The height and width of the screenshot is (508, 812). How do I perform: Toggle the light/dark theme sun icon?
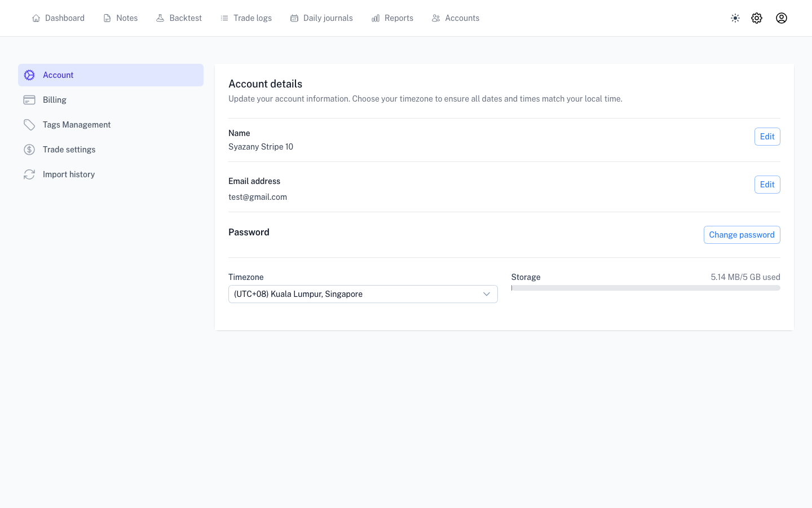[x=735, y=18]
